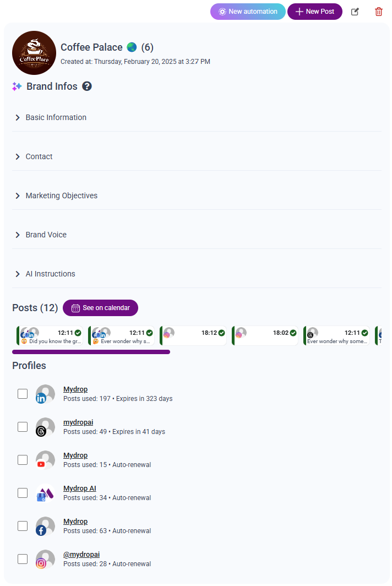Expand the Marketing Objectives section
This screenshot has height=586, width=392.
tap(61, 196)
